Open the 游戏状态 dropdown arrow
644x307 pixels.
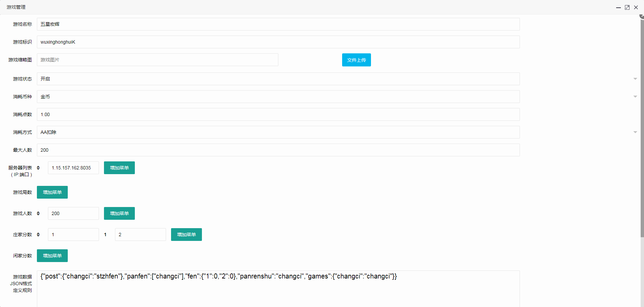[635, 79]
